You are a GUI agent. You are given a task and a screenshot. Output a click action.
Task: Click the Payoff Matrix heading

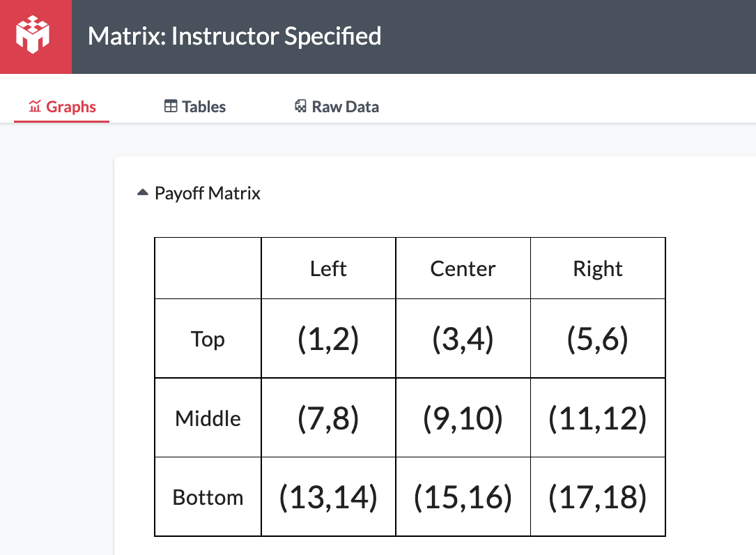(208, 193)
